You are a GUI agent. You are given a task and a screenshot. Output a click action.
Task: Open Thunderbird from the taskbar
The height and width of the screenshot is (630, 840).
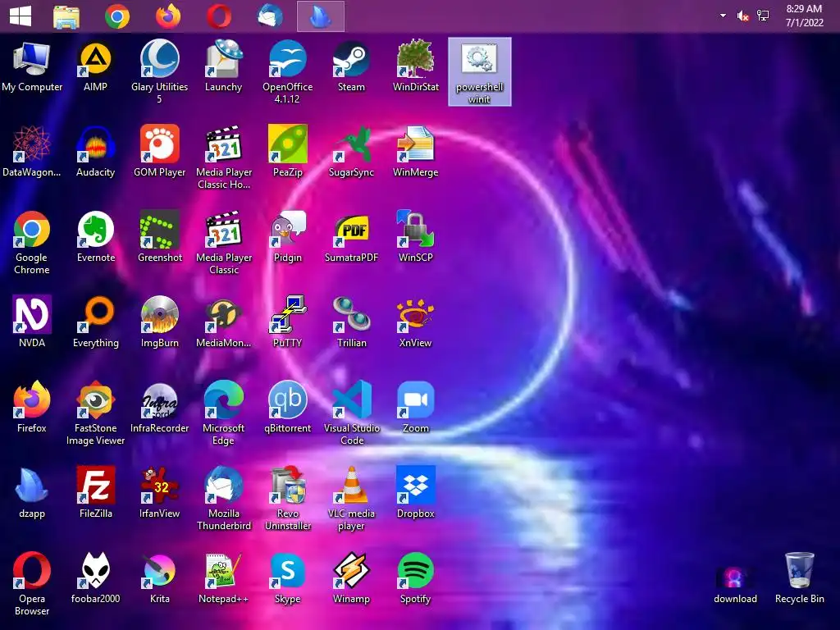[x=270, y=16]
